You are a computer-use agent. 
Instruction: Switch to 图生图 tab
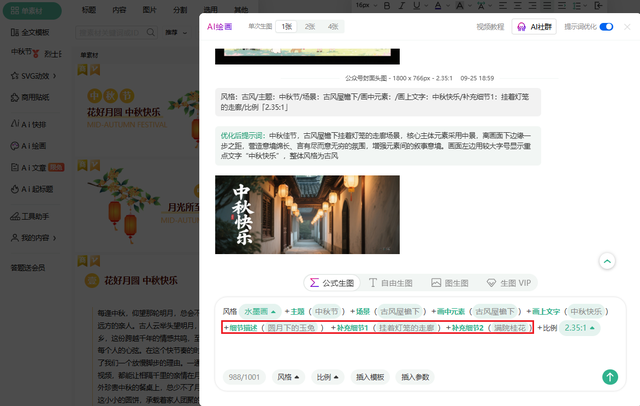pyautogui.click(x=450, y=283)
